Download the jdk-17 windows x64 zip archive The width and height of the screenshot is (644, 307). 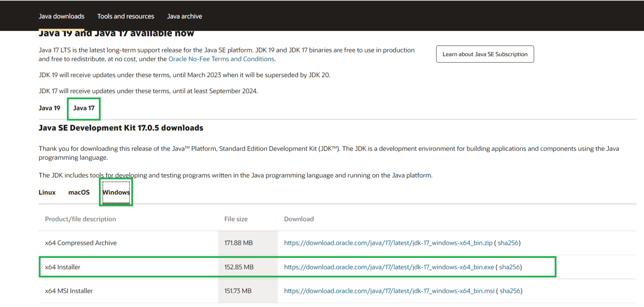[x=388, y=243]
